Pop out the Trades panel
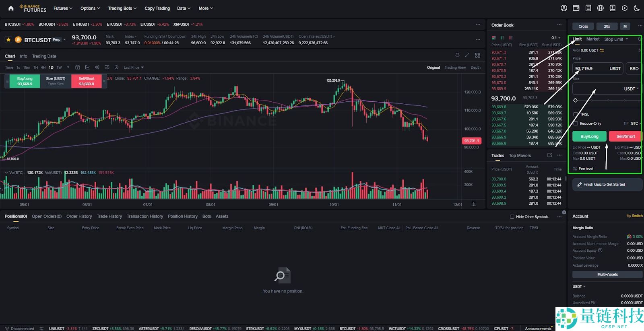This screenshot has width=644, height=331. pos(549,155)
